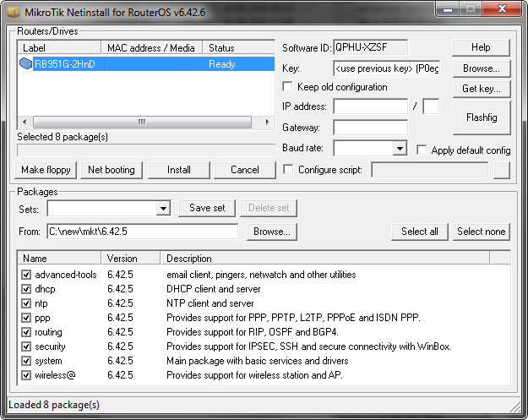Start Install on selected router

(179, 170)
